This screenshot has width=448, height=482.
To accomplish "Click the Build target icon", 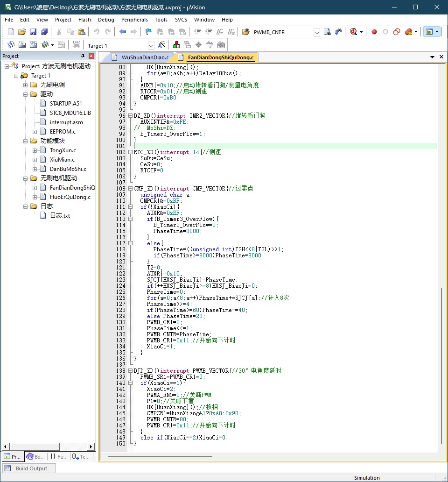I will [x=22, y=45].
